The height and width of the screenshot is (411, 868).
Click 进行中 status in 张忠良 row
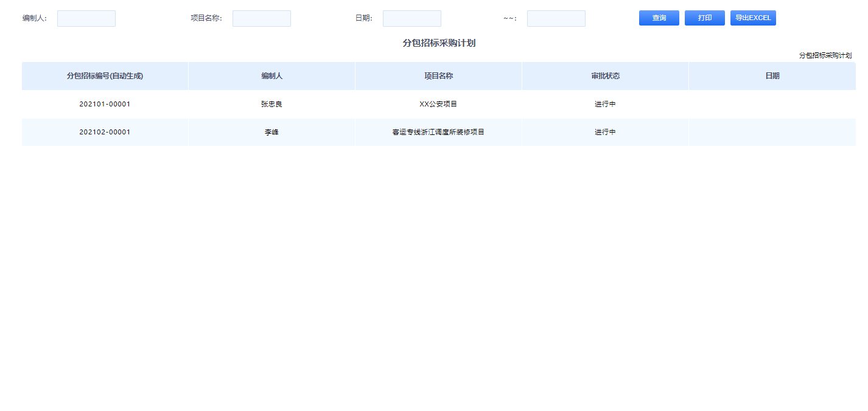[605, 104]
